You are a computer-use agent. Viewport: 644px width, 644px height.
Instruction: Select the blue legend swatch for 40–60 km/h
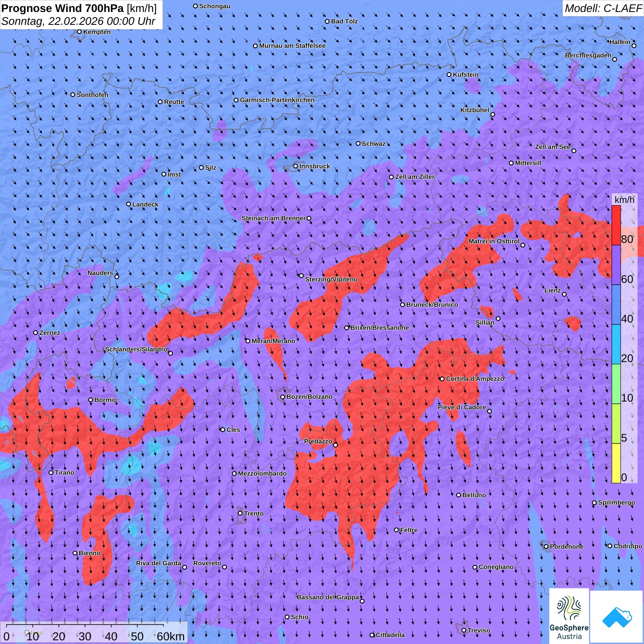point(616,305)
